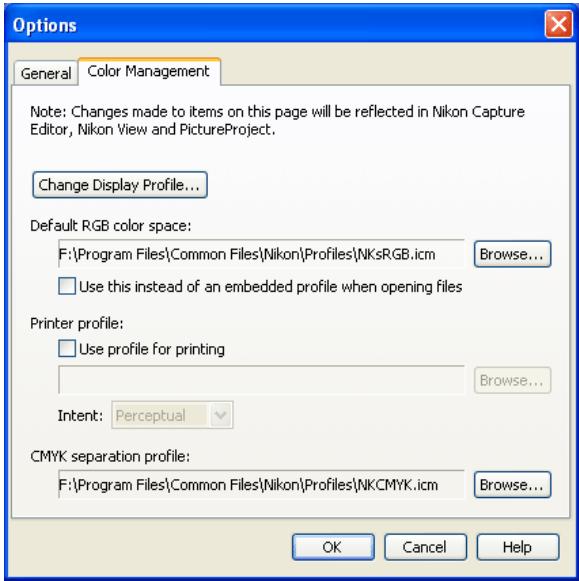Click the NKsRGB.icm path field
Image resolution: width=579 pixels, height=581 pixels.
[x=261, y=254]
